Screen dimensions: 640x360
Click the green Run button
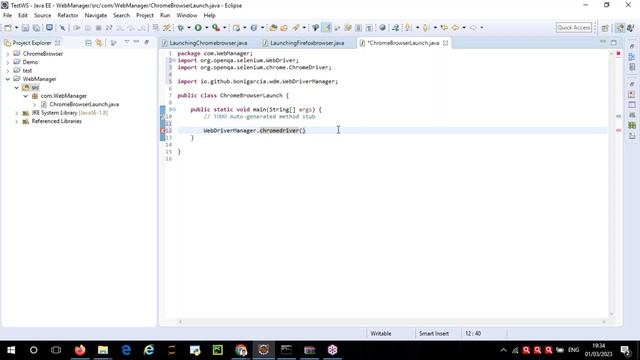198,28
